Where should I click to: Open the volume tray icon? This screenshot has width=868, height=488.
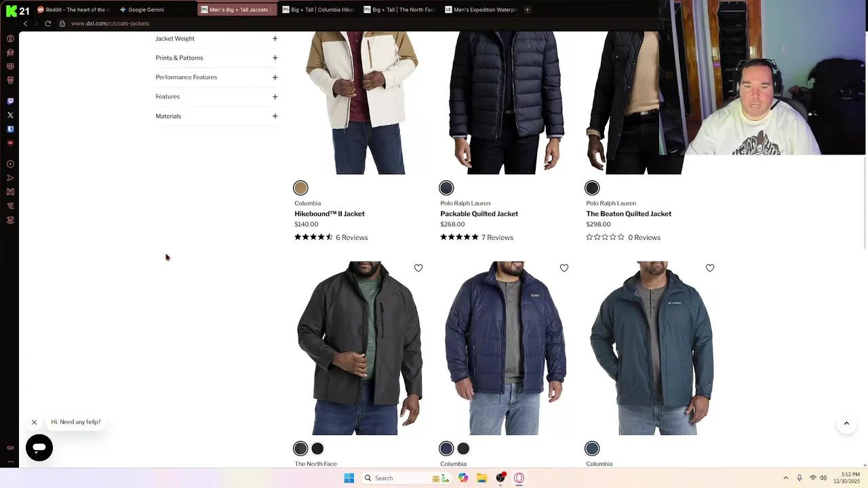pos(823,478)
